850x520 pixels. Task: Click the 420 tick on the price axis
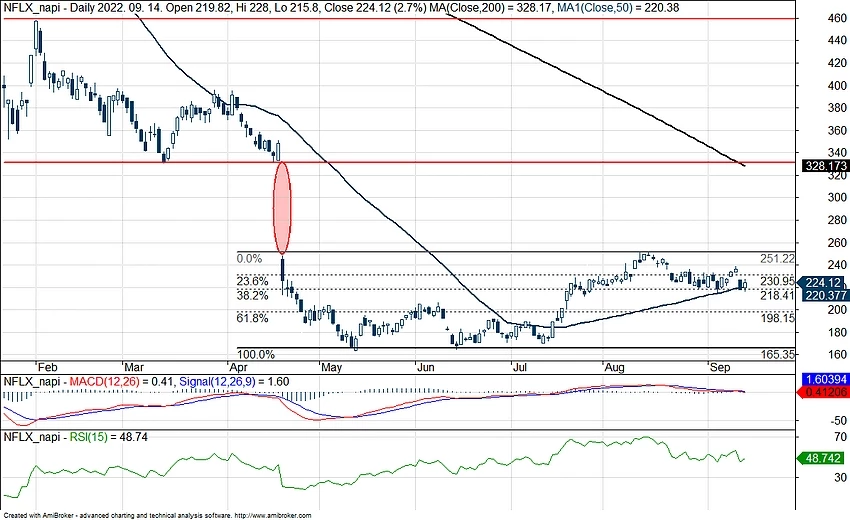pos(837,63)
